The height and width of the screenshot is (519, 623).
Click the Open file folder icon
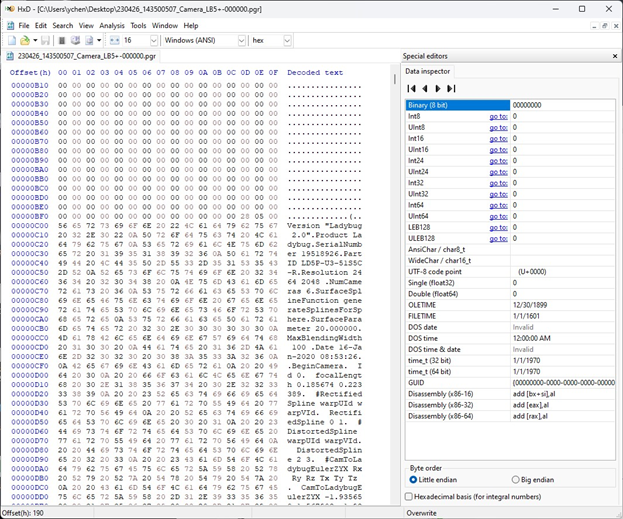point(25,41)
